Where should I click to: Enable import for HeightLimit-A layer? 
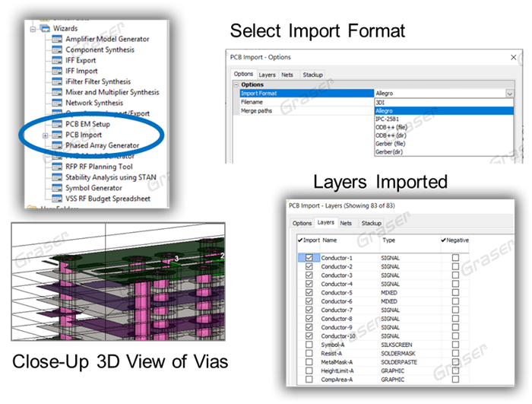[309, 371]
